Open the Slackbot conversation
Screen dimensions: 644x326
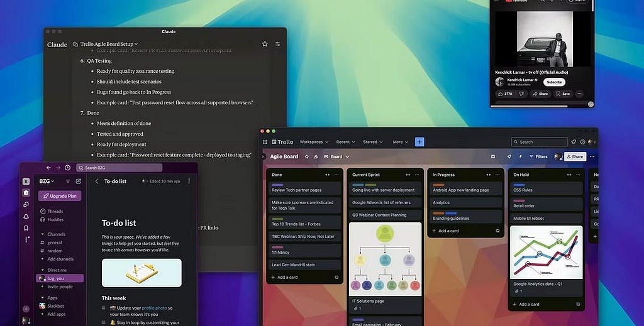[52, 306]
